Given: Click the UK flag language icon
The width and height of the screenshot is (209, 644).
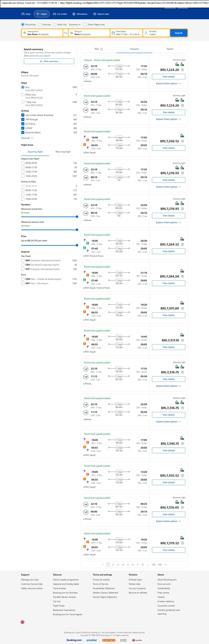Looking at the screenshot, I should [22, 622].
